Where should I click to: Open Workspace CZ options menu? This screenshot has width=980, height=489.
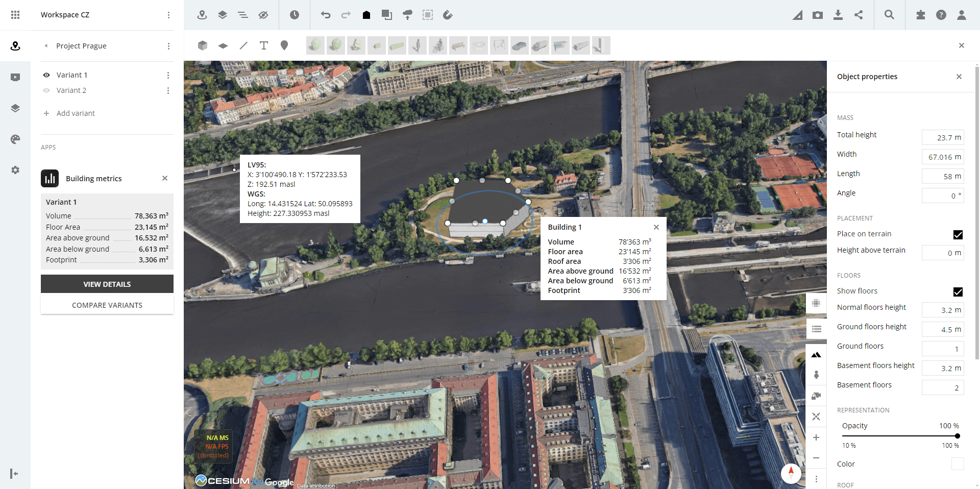click(x=168, y=15)
